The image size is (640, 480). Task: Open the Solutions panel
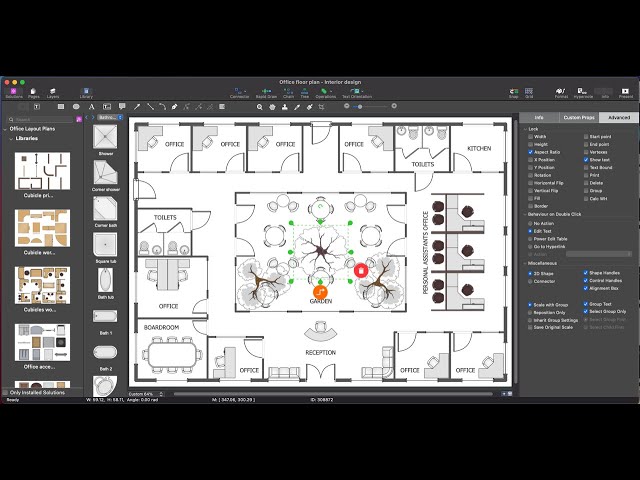tap(14, 93)
